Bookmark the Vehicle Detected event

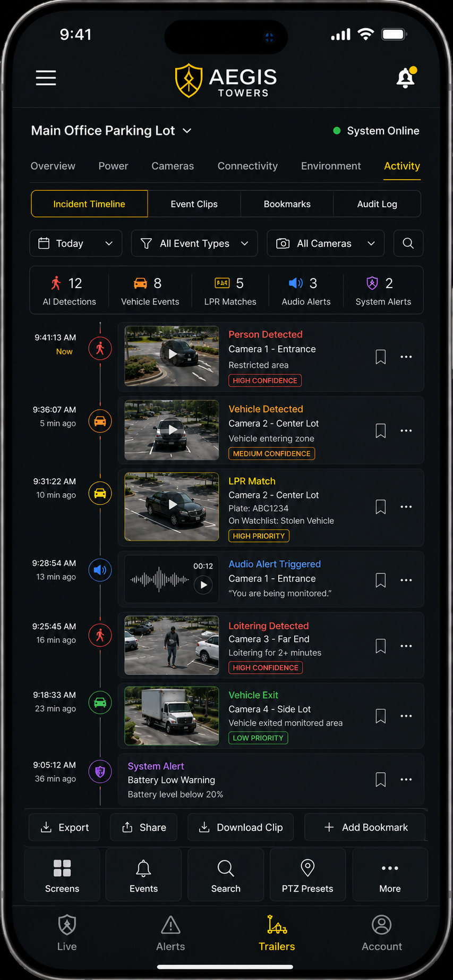coord(380,430)
